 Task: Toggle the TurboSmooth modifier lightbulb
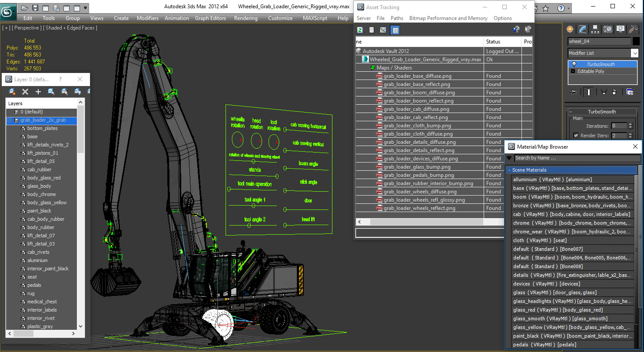574,64
